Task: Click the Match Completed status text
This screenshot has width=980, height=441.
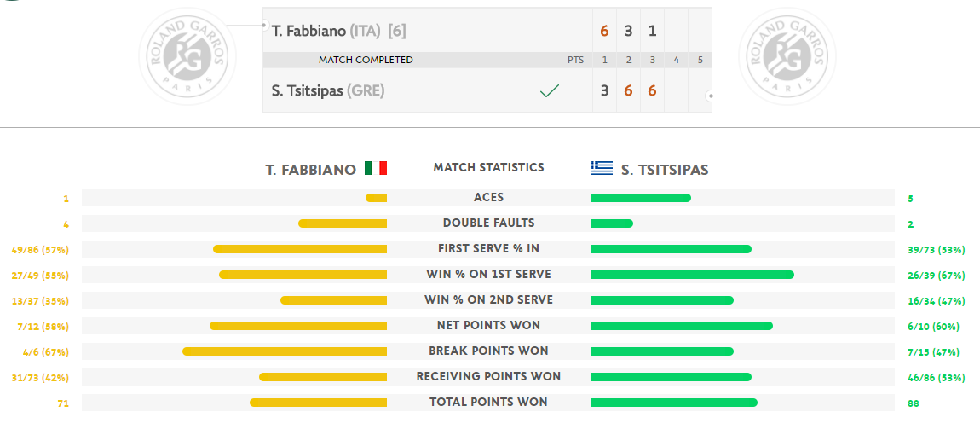Action: [x=366, y=60]
